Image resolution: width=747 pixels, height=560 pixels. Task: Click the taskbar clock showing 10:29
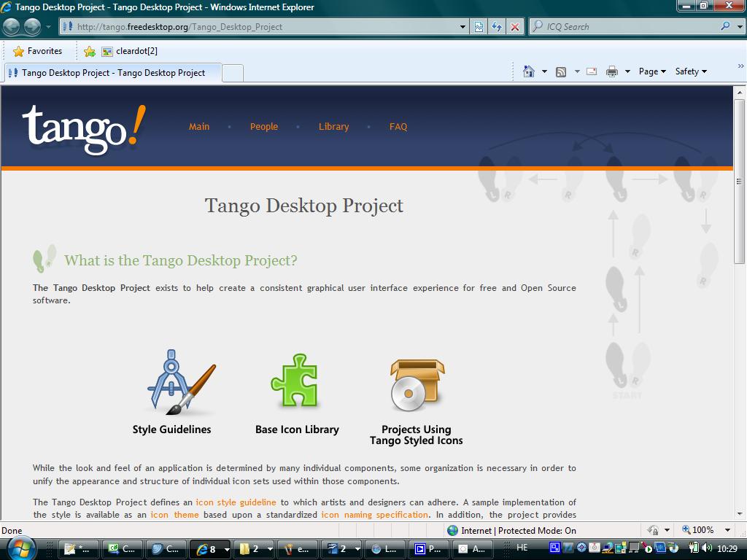[727, 548]
